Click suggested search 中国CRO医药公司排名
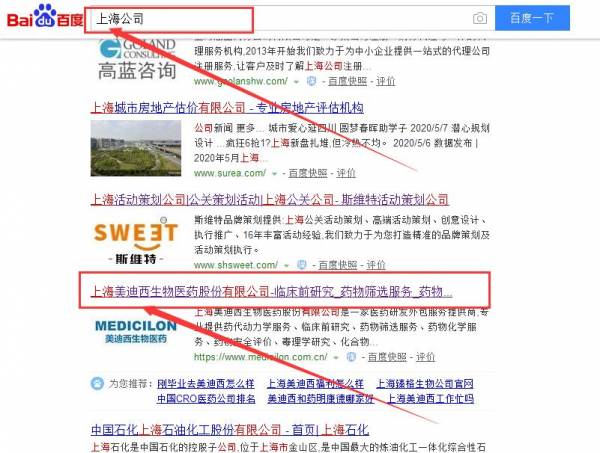The image size is (600, 453). coord(206,399)
